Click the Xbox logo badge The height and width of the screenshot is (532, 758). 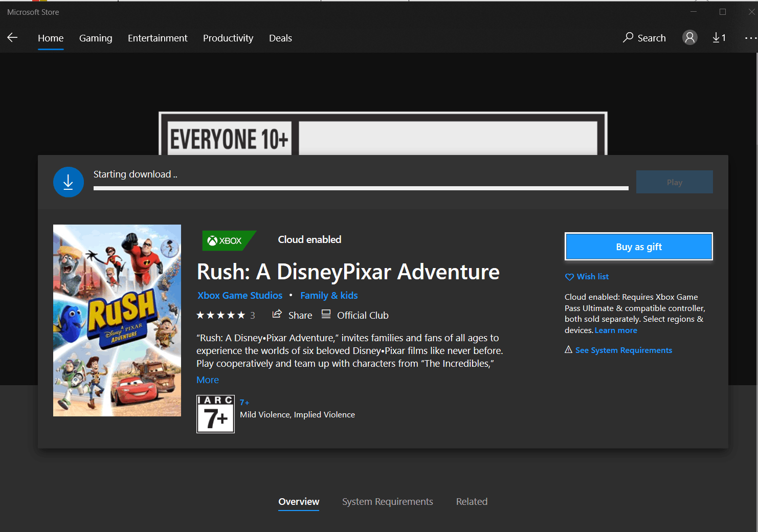click(229, 240)
